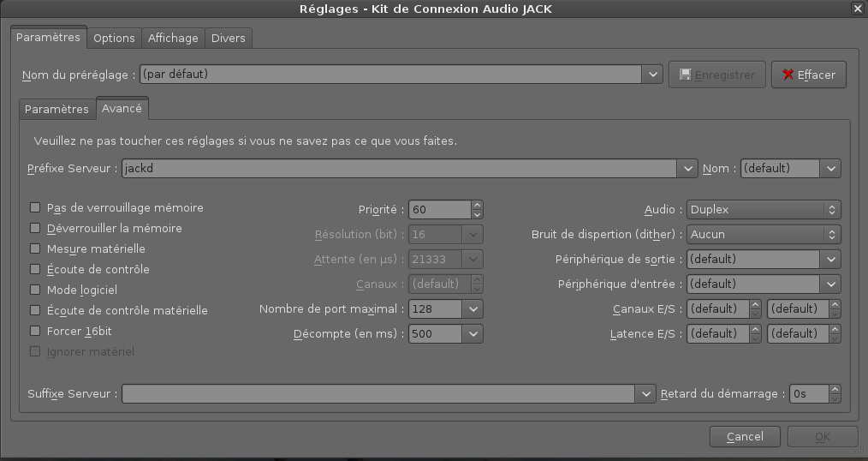Increase second Canaux E/S value
Screen dimensions: 868x461
click(x=835, y=305)
